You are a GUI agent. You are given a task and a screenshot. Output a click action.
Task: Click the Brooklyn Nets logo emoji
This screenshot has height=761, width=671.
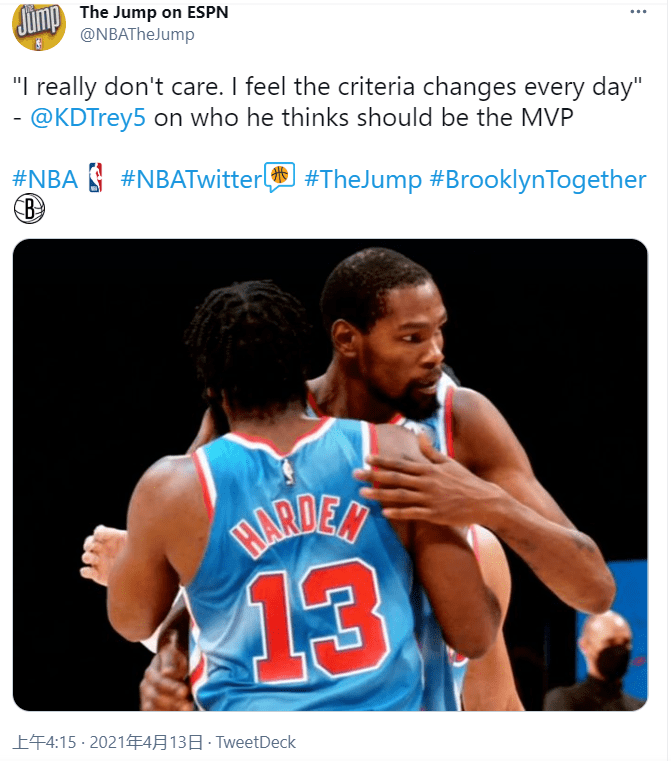(x=29, y=209)
